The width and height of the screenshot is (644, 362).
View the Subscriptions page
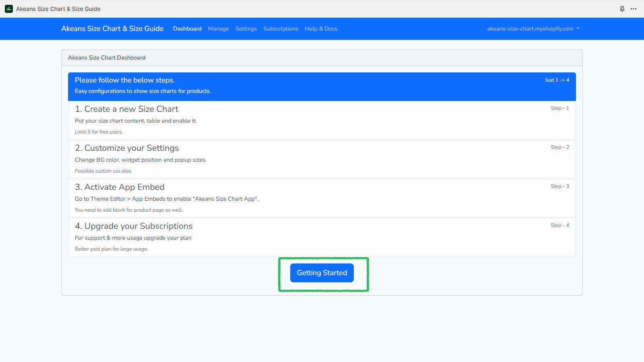281,29
